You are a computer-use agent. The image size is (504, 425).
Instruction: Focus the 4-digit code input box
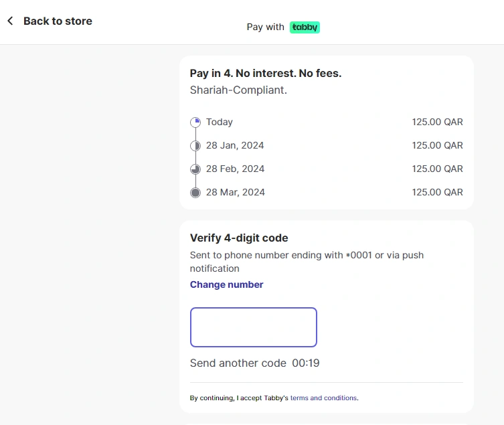254,327
